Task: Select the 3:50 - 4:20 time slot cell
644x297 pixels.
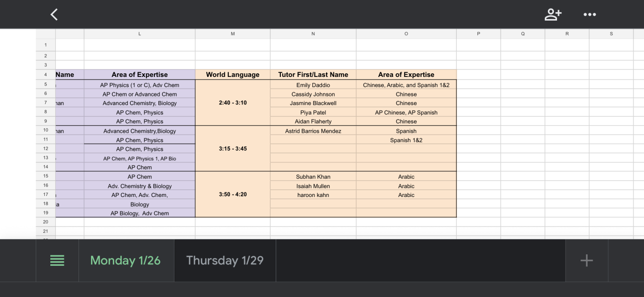Action: 232,194
